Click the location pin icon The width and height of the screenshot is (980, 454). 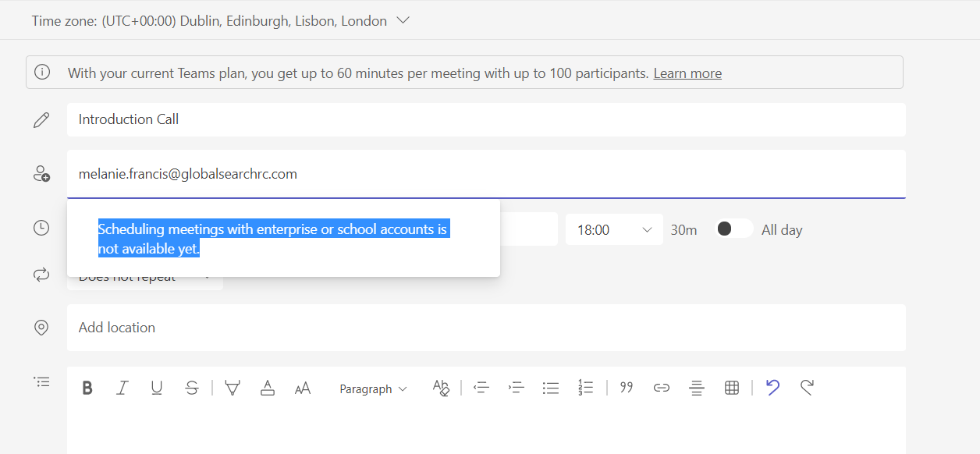41,328
